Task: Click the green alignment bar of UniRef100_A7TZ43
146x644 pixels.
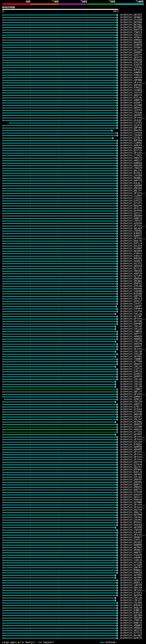Action: (60, 432)
